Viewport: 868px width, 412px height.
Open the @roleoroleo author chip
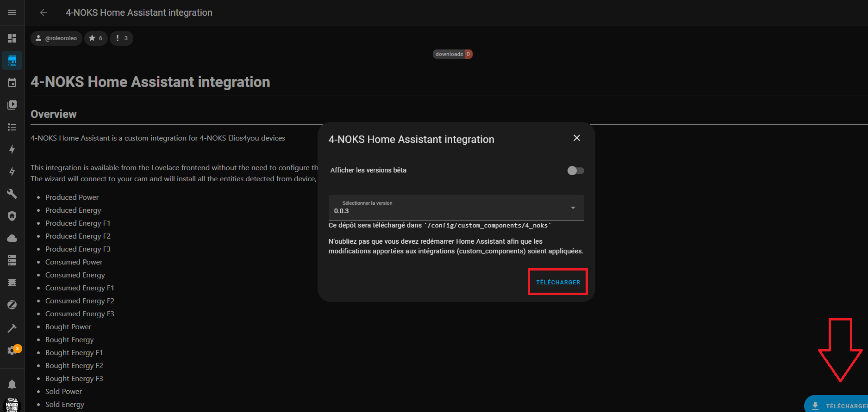point(56,38)
